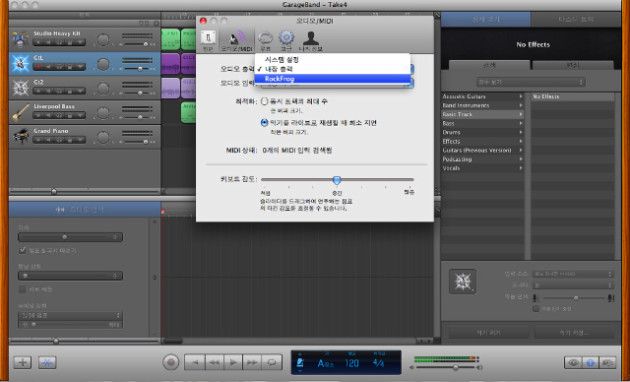This screenshot has width=630, height=382.
Task: Expand the Band Instruments category
Action: pos(483,106)
